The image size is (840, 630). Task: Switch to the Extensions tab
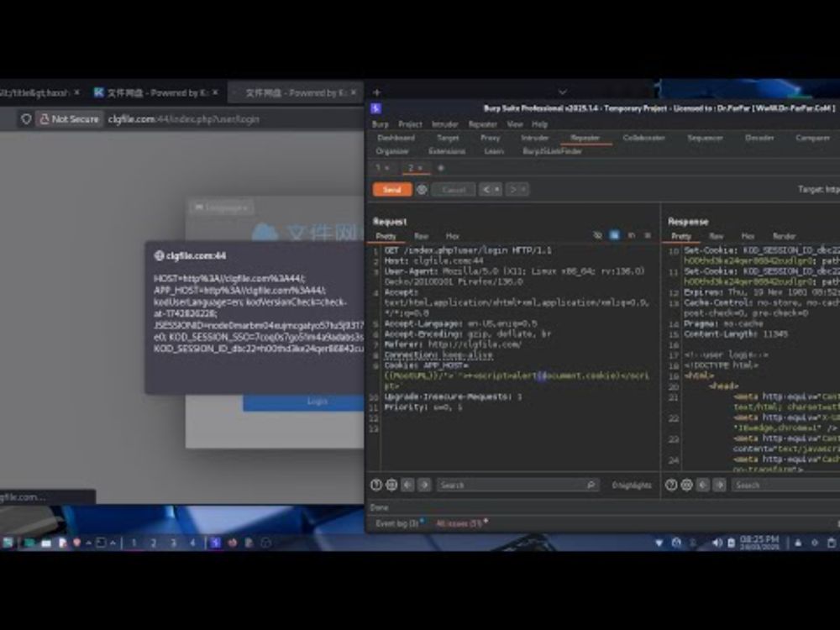pos(447,151)
